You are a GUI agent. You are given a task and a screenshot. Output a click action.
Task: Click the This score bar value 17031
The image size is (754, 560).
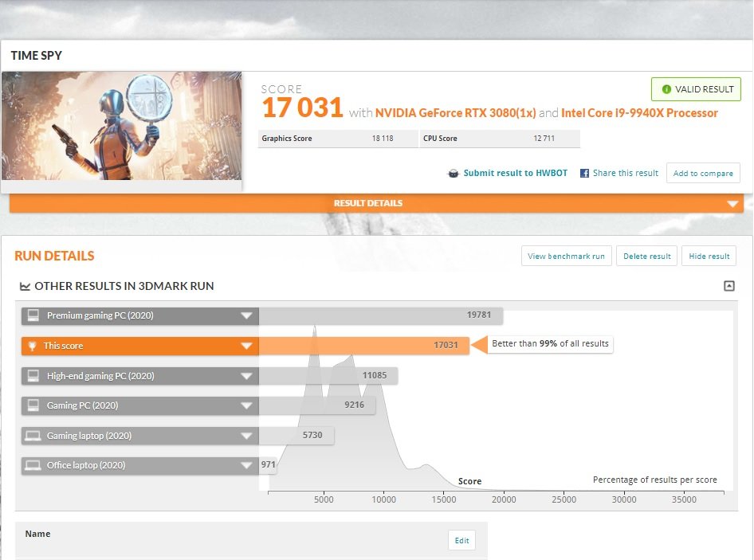pos(446,345)
